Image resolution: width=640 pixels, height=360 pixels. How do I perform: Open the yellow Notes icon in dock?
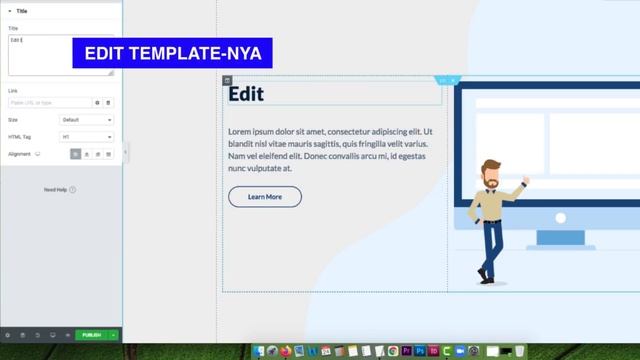click(x=353, y=351)
